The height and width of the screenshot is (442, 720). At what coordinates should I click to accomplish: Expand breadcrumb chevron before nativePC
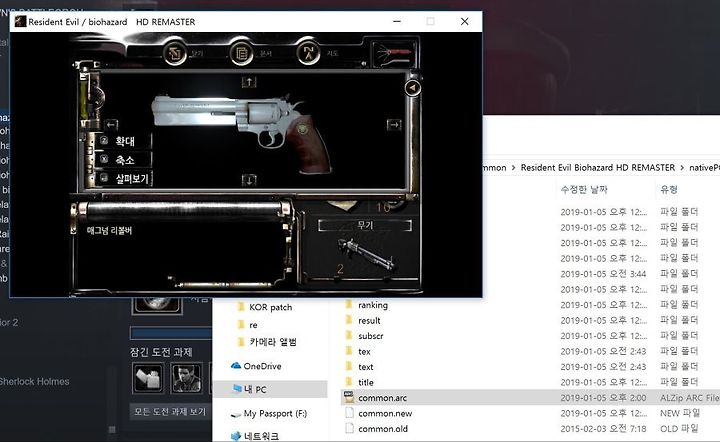682,168
